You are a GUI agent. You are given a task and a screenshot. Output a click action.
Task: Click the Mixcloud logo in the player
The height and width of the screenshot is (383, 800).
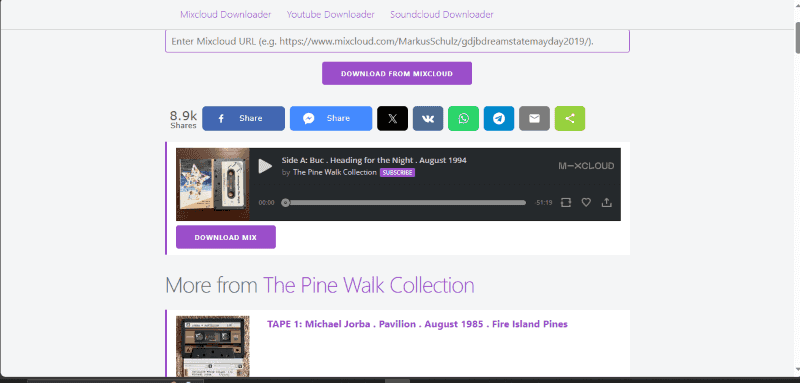click(586, 166)
